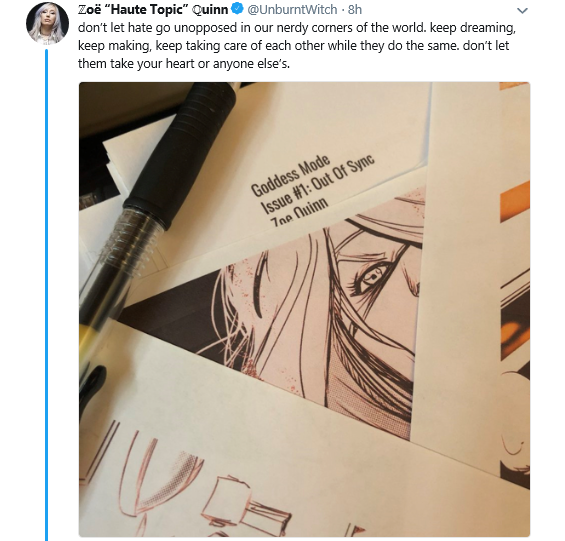
Task: Open the @UnburntWitch handle link
Action: pos(292,9)
